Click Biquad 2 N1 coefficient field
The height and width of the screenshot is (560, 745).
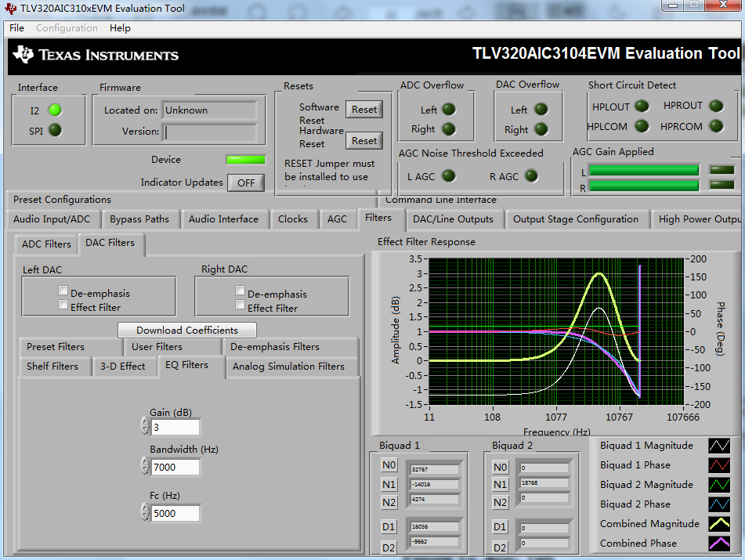[x=544, y=482]
